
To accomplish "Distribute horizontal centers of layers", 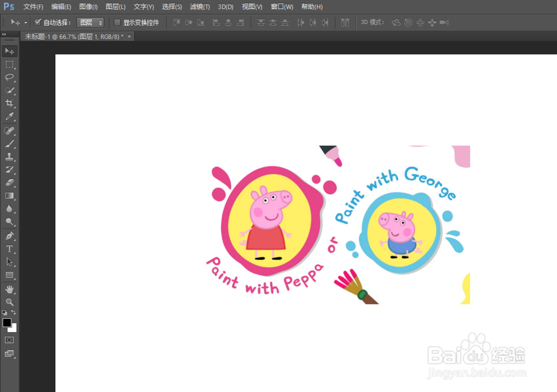I will tap(312, 23).
